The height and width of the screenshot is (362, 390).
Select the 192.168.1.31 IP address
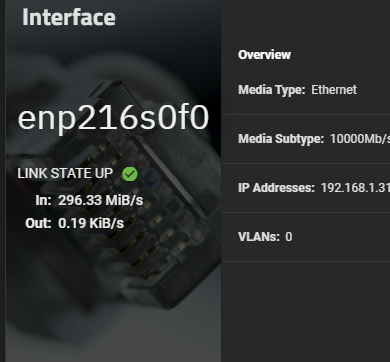tap(355, 188)
